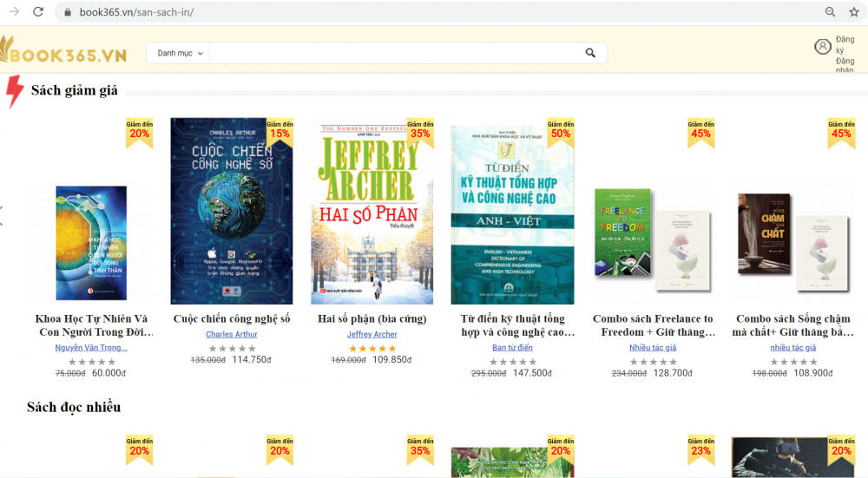Reload the page using the refresh icon
The width and height of the screenshot is (868, 478).
pos(37,12)
